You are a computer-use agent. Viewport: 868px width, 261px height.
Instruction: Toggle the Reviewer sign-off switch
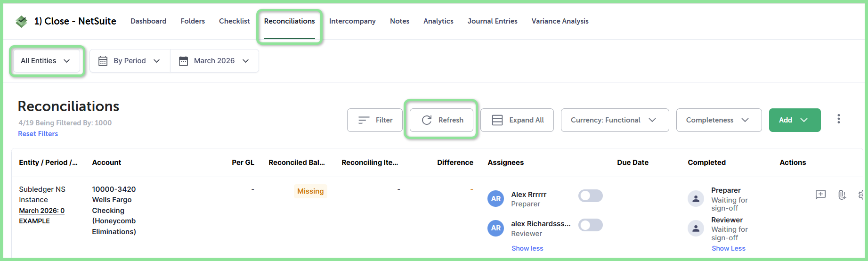[590, 225]
